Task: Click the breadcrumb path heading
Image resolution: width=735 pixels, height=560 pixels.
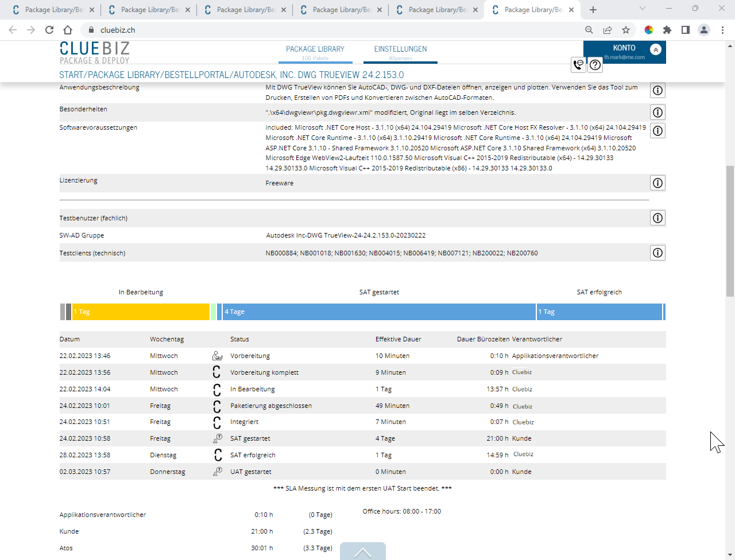Action: tap(231, 75)
